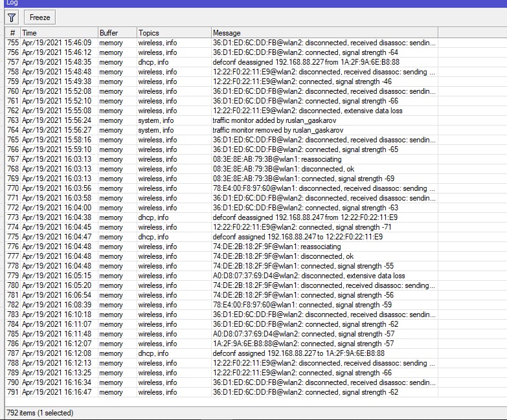The height and width of the screenshot is (420, 507).
Task: Select log row number 758
Action: (221, 72)
